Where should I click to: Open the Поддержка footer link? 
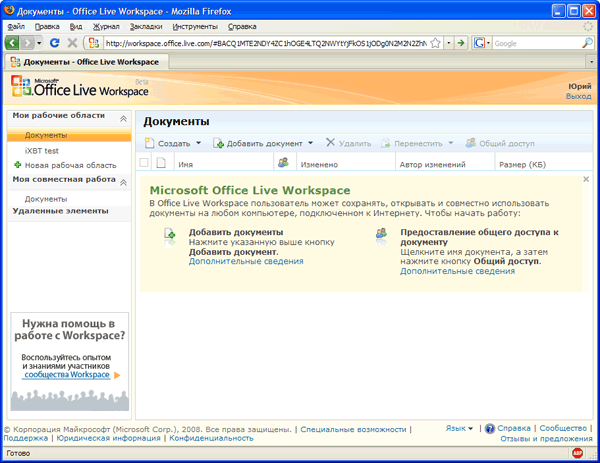point(26,438)
